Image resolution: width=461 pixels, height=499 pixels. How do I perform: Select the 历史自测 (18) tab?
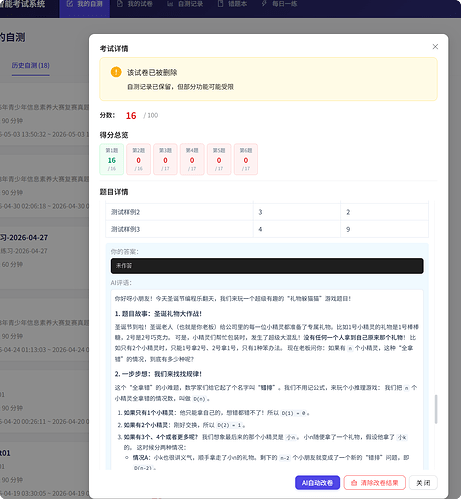31,66
